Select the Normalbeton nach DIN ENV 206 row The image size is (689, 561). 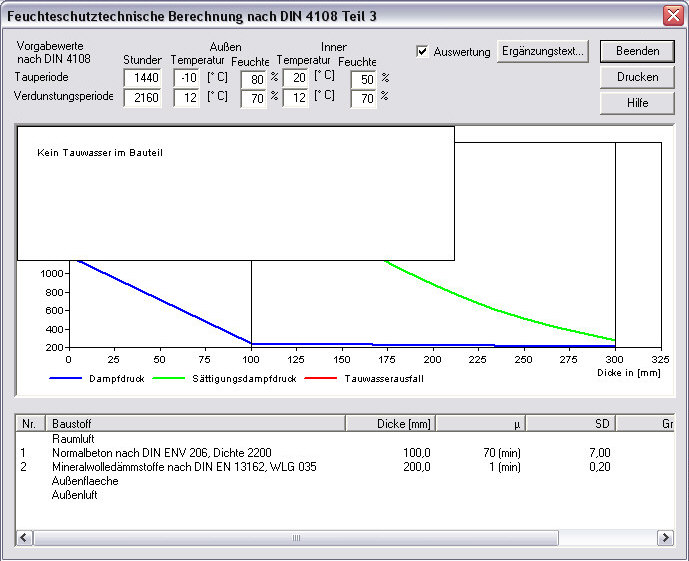[344, 453]
